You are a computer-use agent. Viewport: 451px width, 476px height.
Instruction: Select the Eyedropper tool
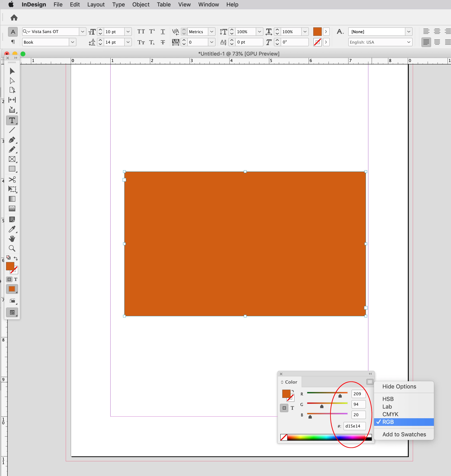pos(12,229)
